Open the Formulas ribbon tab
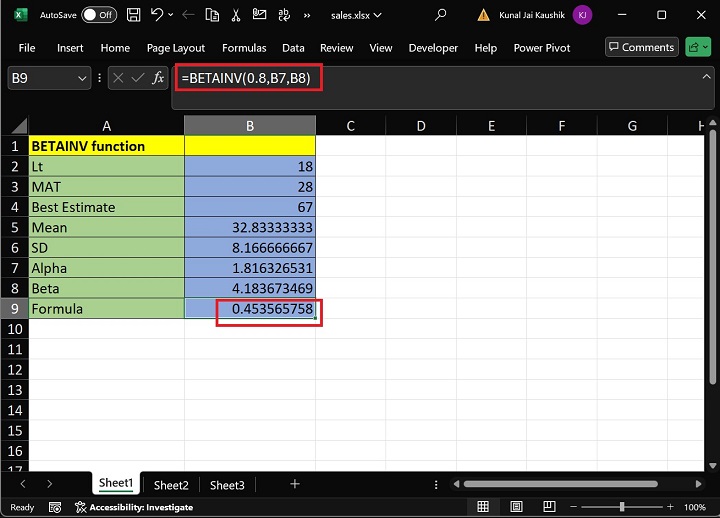 244,48
